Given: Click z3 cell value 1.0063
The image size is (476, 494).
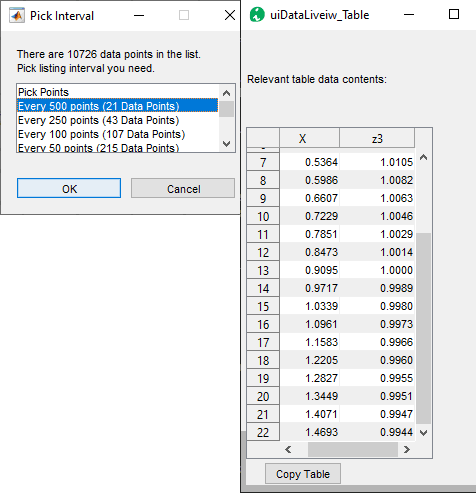Looking at the screenshot, I should [x=377, y=198].
